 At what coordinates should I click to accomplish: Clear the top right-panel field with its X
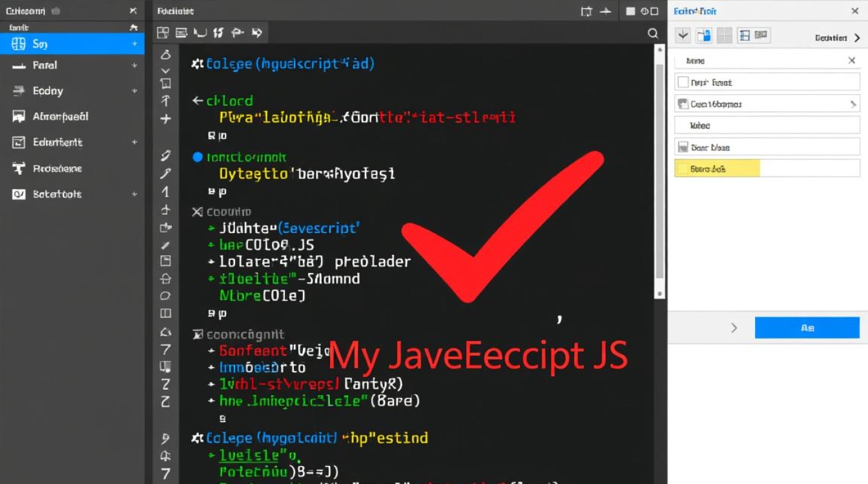pyautogui.click(x=852, y=61)
